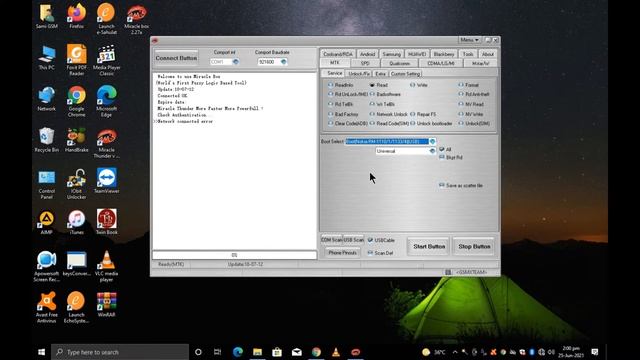This screenshot has width=640, height=360.
Task: Open Custom Setting sub-tab
Action: coord(405,74)
